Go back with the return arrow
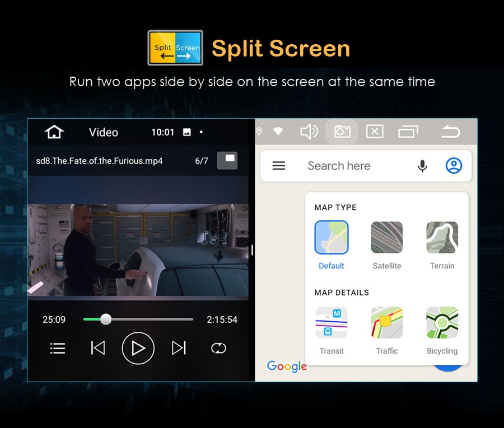 coord(451,131)
